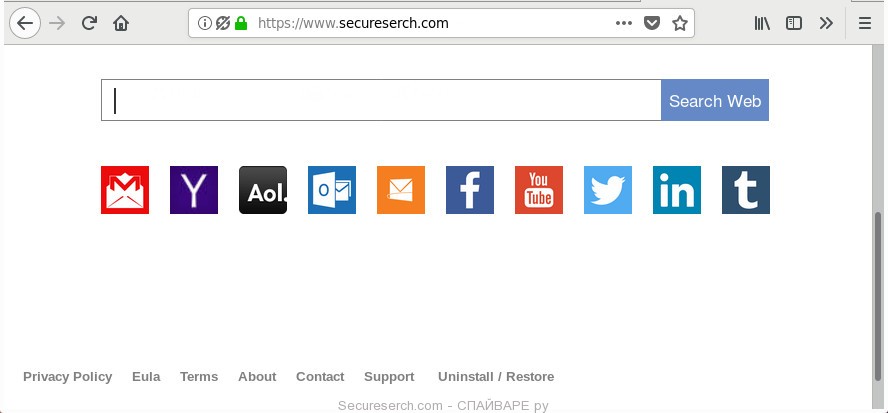Go to the browser home page
Viewport: 888px width, 413px height.
[121, 23]
